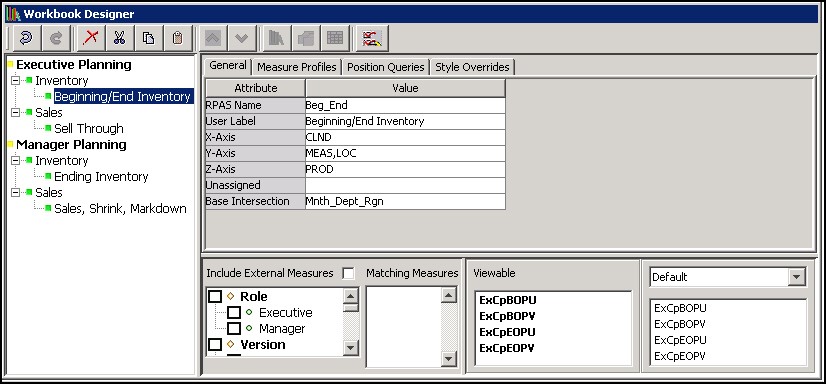Click scroll up arrow in Role tree
Screen dimensions: 826x384
coord(351,296)
